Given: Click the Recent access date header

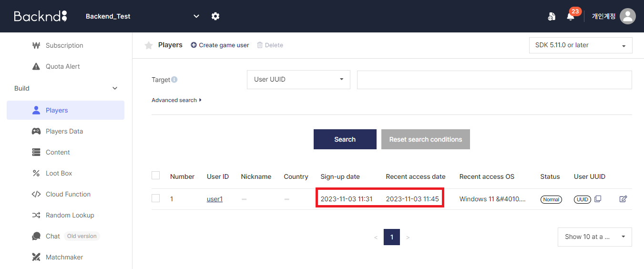Looking at the screenshot, I should [x=416, y=176].
